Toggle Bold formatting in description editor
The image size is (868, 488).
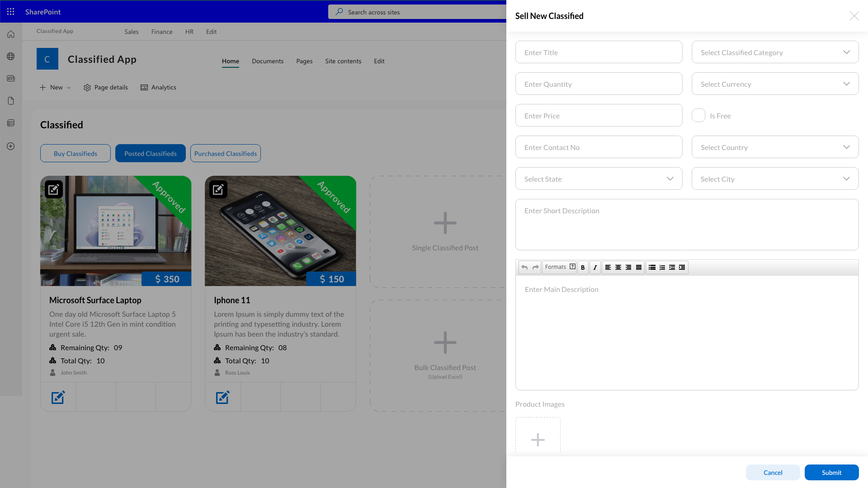click(x=583, y=267)
